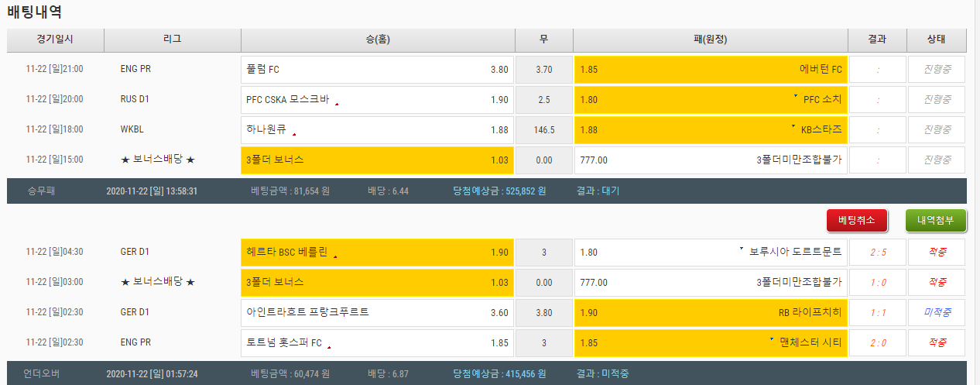Click the blue down arrow beside KB스타즈
The image size is (980, 385).
793,126
